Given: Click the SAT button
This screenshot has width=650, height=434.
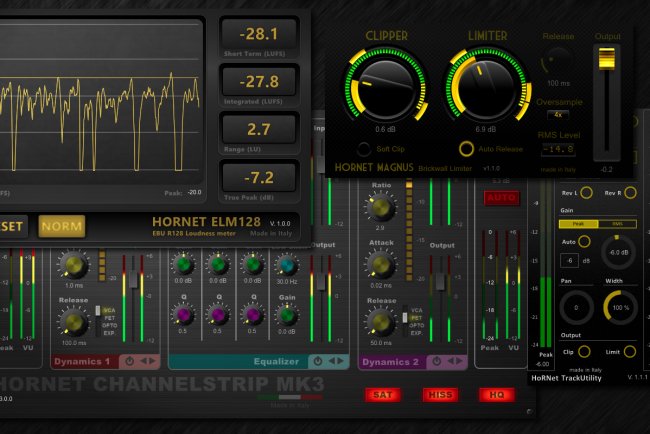Looking at the screenshot, I should [382, 395].
